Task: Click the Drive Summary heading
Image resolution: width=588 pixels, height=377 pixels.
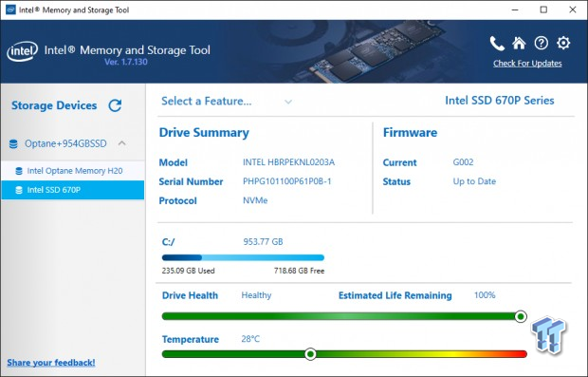Action: pyautogui.click(x=204, y=133)
